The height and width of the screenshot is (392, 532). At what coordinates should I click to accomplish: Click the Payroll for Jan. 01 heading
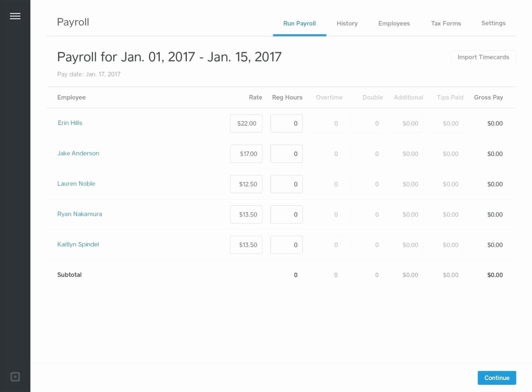(x=169, y=57)
